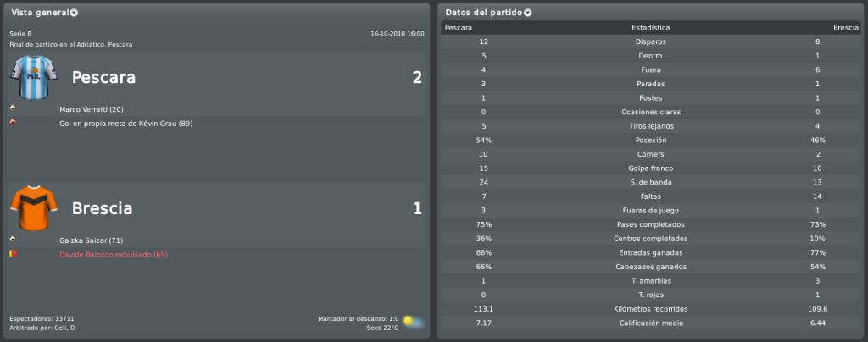This screenshot has height=342, width=868.
Task: Open the Vista general dropdown arrow
Action: (x=74, y=13)
